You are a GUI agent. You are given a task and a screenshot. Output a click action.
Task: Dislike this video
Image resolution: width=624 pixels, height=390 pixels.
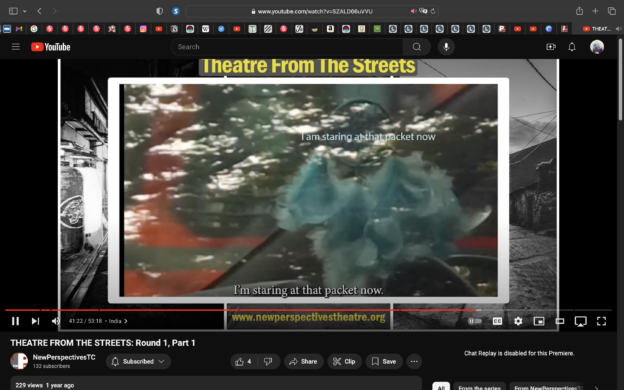point(269,361)
